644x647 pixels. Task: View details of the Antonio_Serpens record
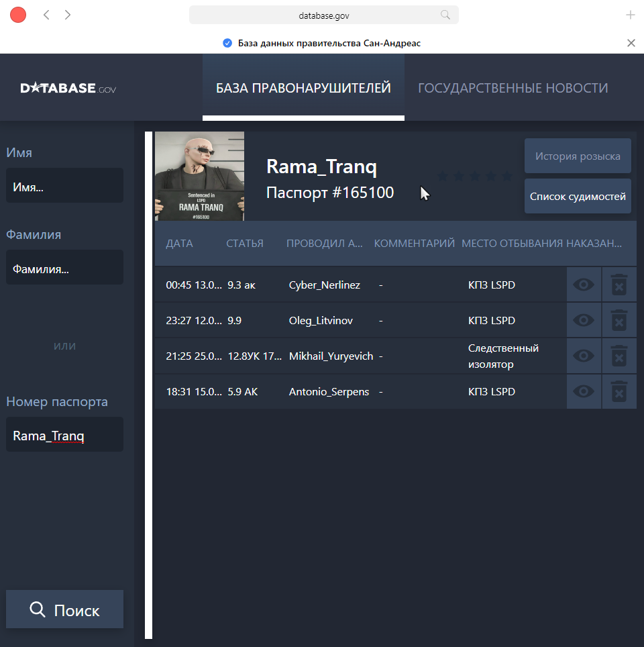584,391
